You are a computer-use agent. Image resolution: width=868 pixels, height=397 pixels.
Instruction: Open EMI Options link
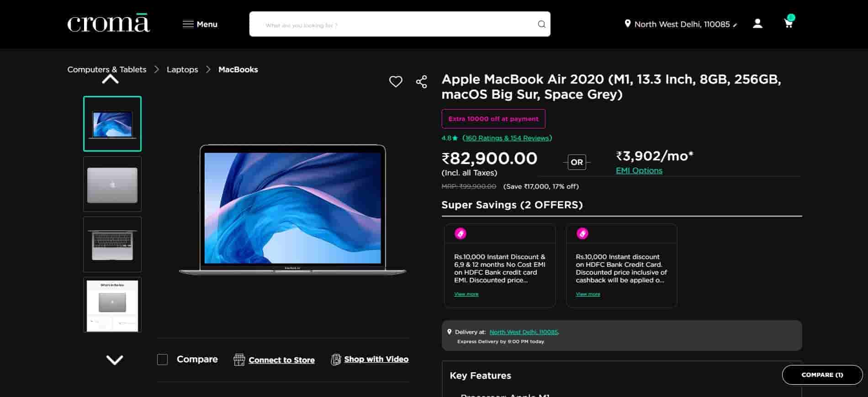click(x=639, y=170)
